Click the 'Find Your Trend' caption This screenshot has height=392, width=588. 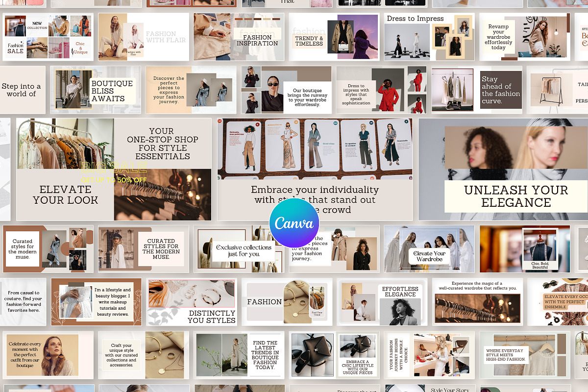click(317, 313)
